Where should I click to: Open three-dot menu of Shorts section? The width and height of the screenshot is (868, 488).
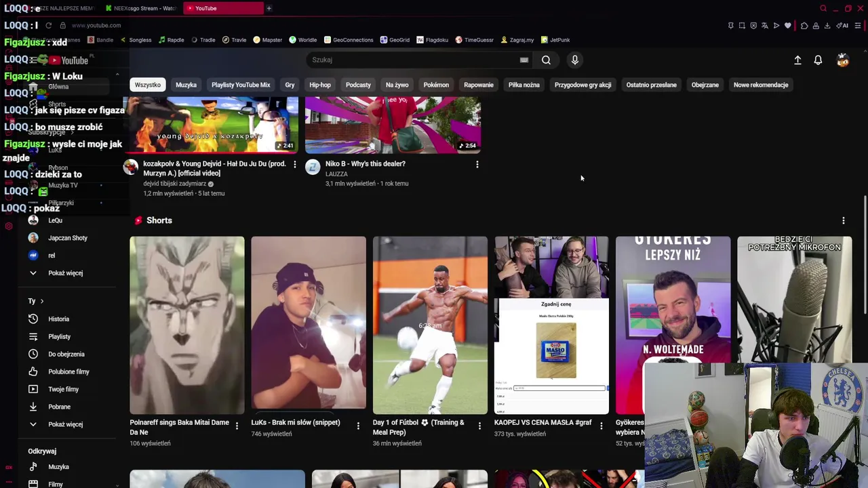(x=843, y=220)
